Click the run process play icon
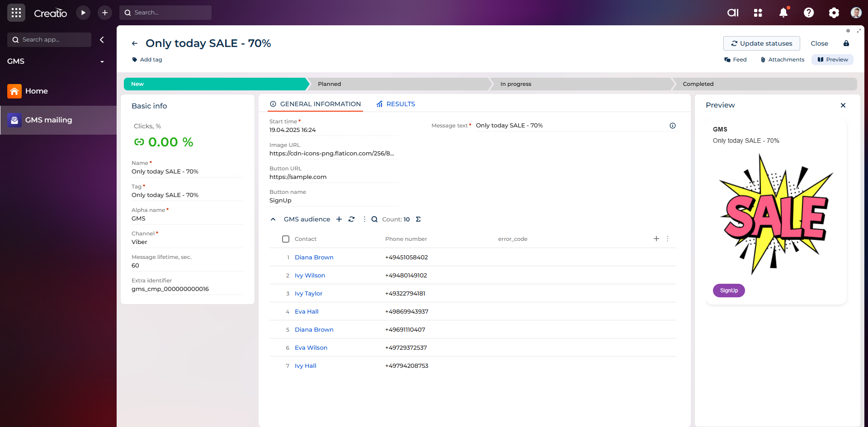 click(x=83, y=13)
